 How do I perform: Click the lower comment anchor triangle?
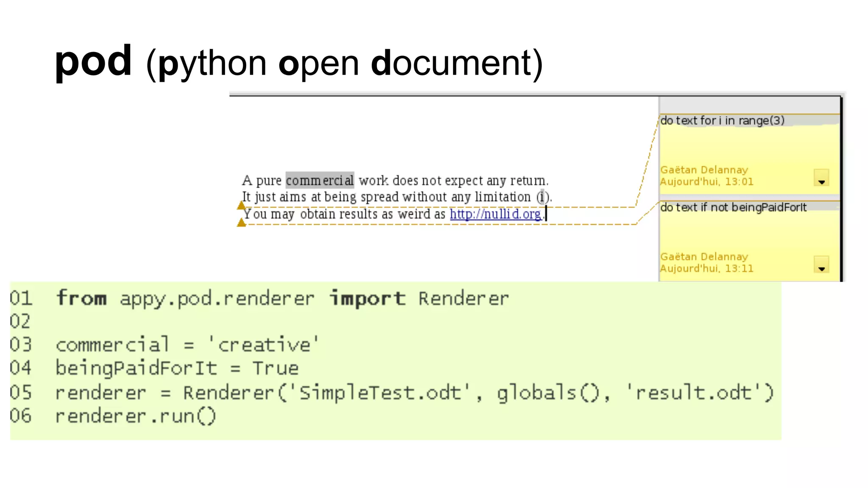pos(242,223)
